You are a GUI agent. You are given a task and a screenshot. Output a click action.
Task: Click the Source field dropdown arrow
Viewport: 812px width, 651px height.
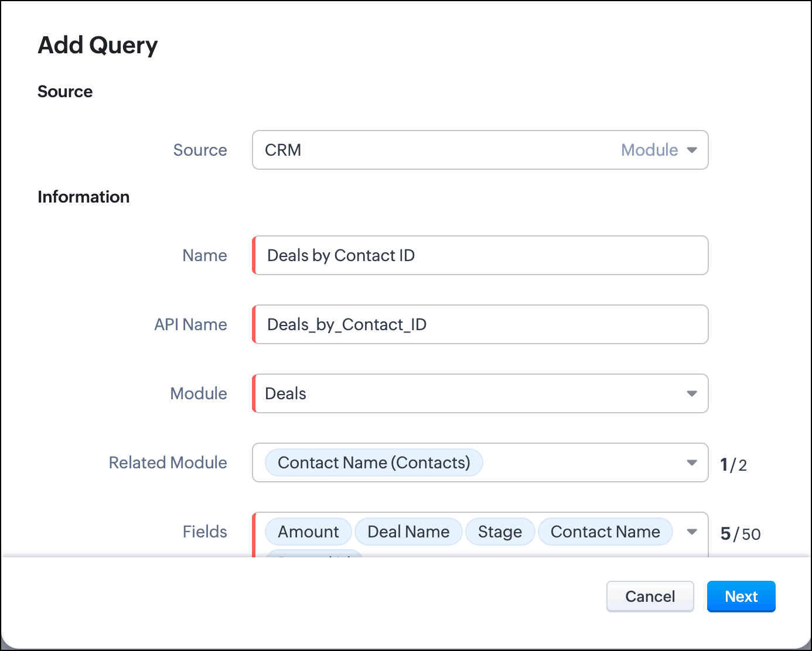692,150
